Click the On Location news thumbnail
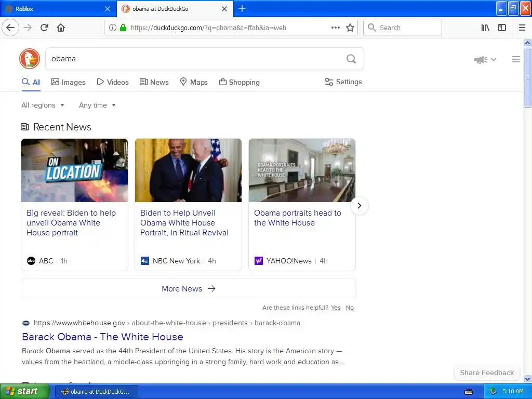 [x=75, y=170]
